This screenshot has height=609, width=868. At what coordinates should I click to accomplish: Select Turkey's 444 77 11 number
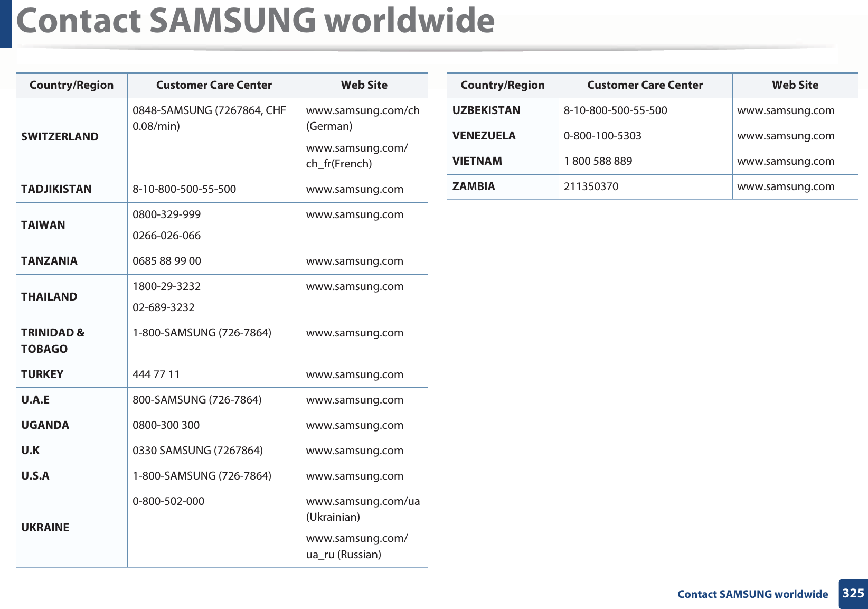[x=156, y=374]
